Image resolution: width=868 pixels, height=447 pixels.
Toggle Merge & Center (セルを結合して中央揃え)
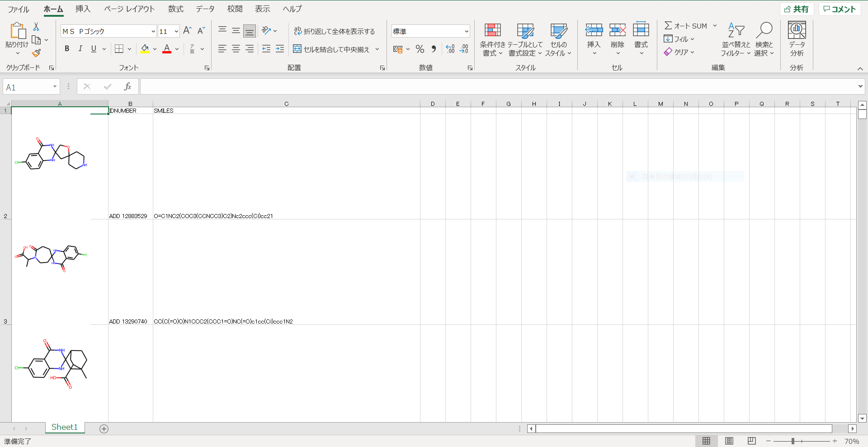click(331, 49)
